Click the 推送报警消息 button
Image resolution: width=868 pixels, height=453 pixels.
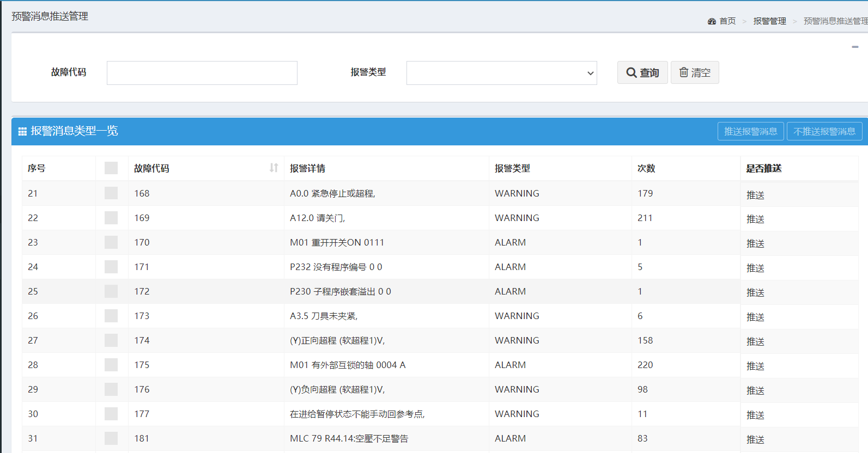751,131
